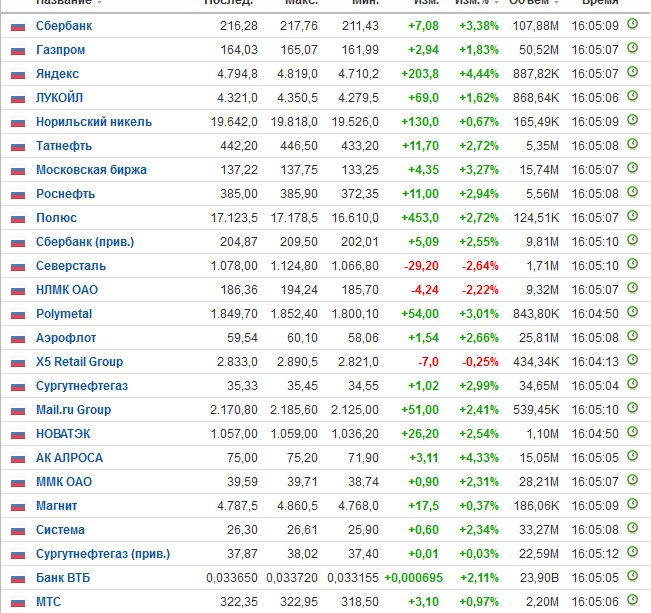Click the clock icon in Северсталь row
Viewport: 651px width, 613px height.
(632, 264)
